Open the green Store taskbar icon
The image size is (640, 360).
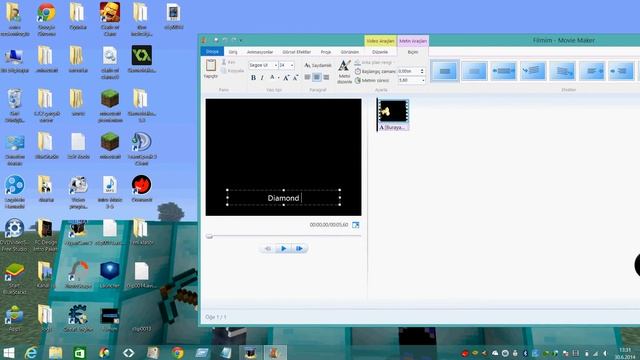[80, 353]
